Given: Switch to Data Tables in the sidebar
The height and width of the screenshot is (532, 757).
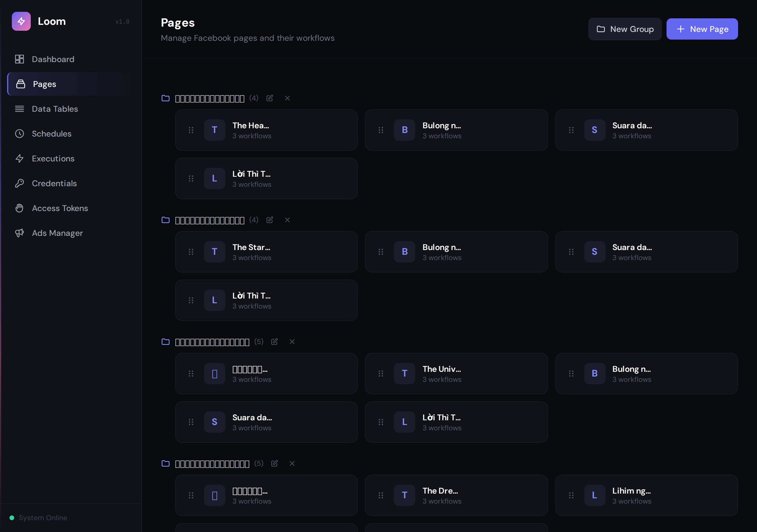Looking at the screenshot, I should (55, 109).
